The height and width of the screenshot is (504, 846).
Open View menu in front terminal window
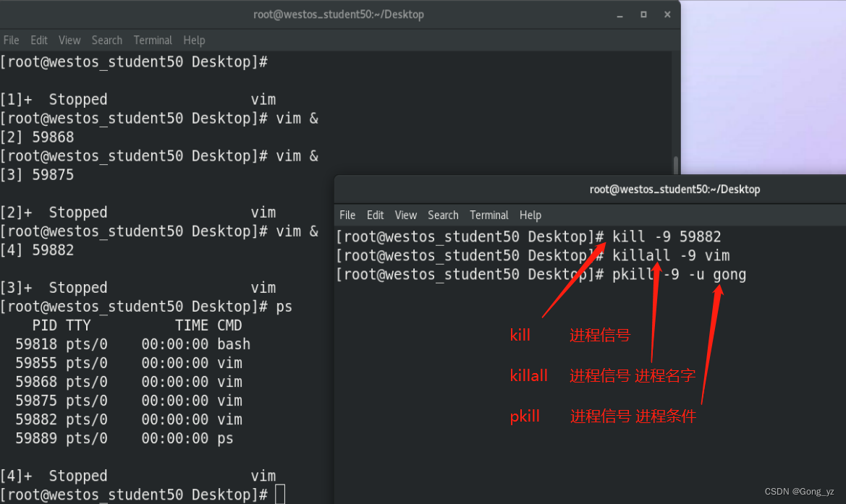[x=406, y=215]
